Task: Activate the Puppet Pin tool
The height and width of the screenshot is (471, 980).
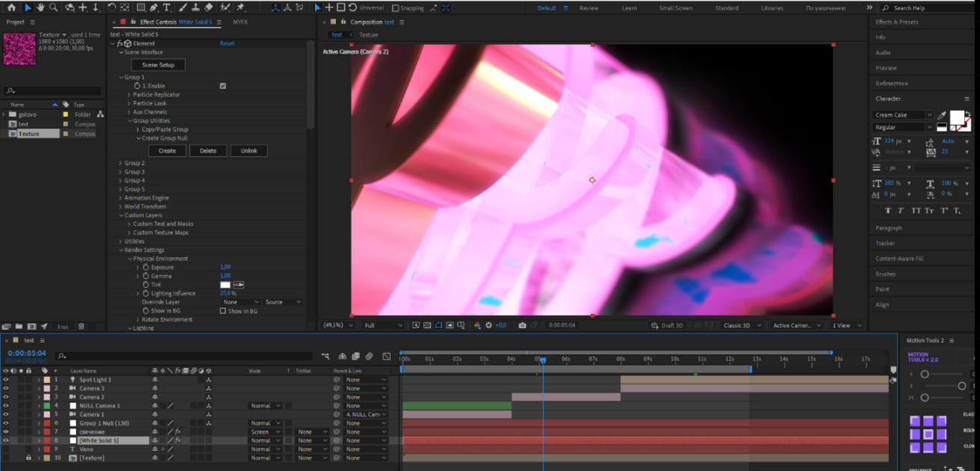Action: pos(240,7)
